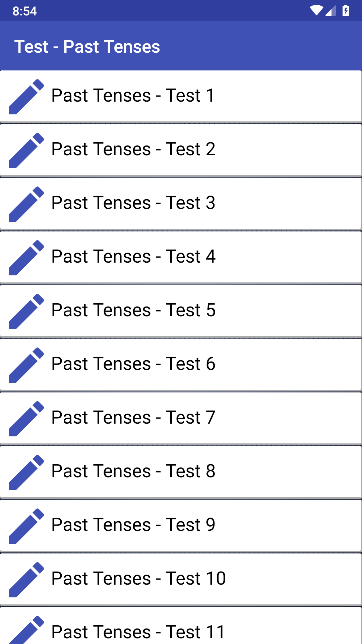Viewport: 362px width, 644px height.
Task: Open Past Tenses - Test 2
Action: [181, 150]
